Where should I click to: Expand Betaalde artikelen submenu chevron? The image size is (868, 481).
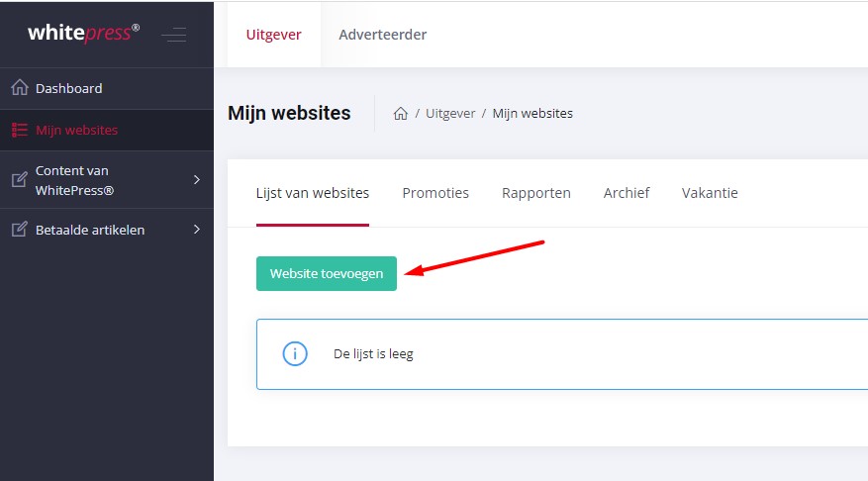point(197,230)
